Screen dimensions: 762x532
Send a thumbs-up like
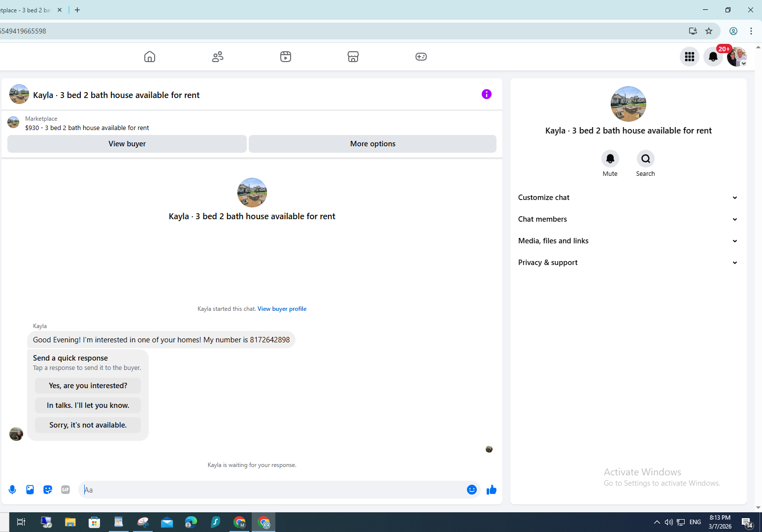[x=492, y=490]
